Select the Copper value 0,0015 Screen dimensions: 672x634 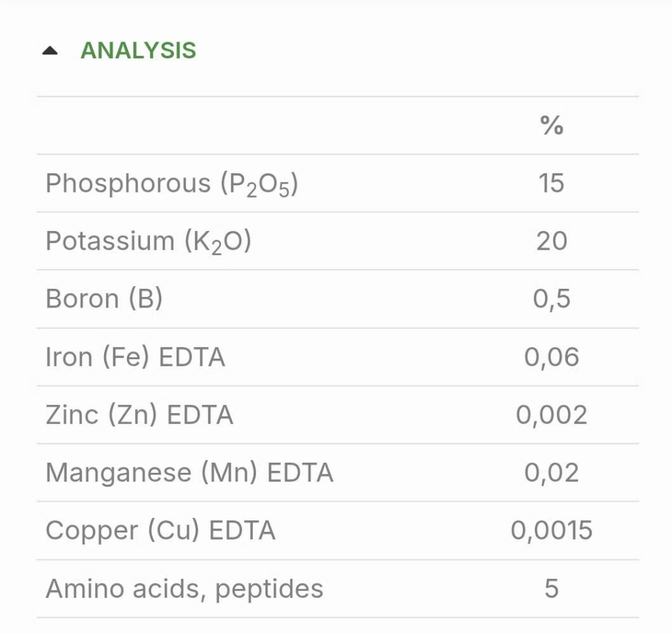tap(552, 531)
